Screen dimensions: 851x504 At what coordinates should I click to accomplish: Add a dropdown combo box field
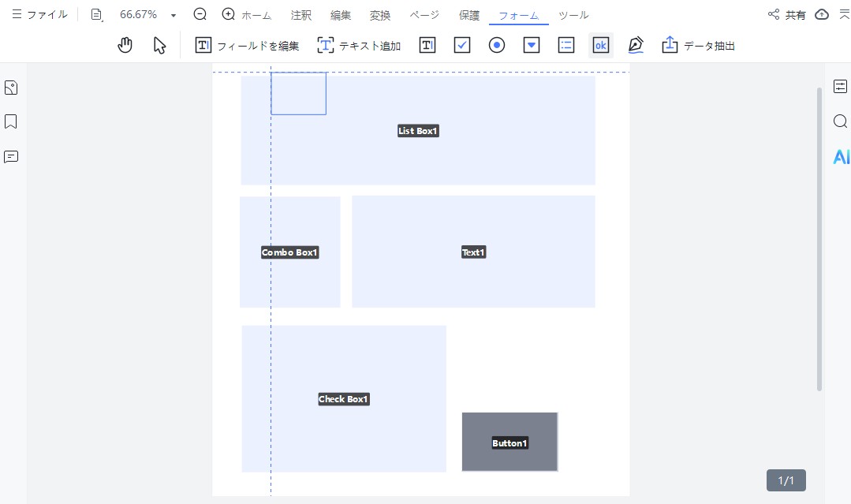pyautogui.click(x=532, y=45)
